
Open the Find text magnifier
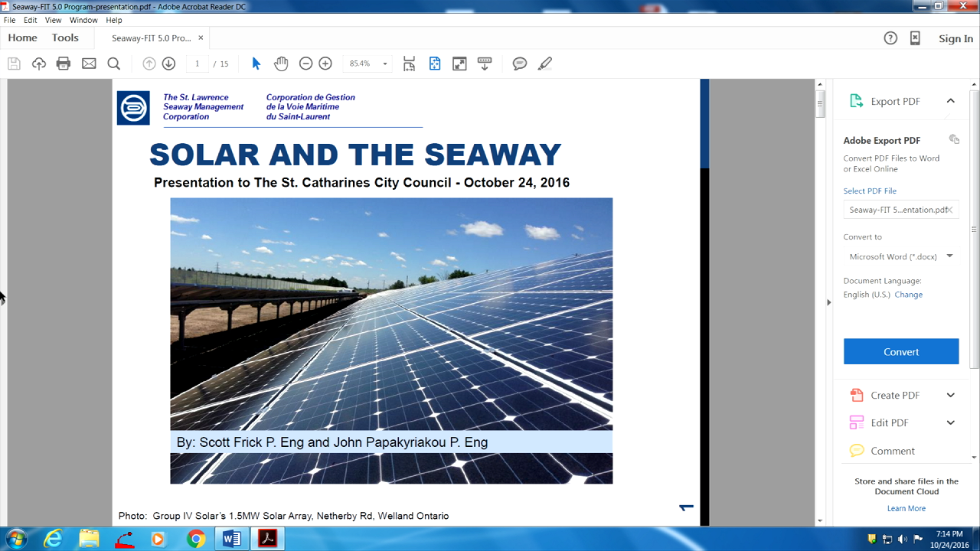[113, 64]
